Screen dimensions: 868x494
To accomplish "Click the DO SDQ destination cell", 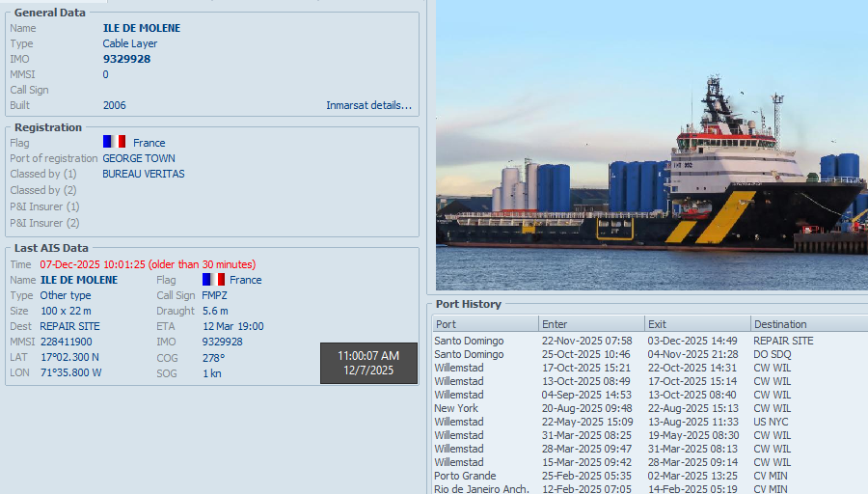I will coord(773,354).
